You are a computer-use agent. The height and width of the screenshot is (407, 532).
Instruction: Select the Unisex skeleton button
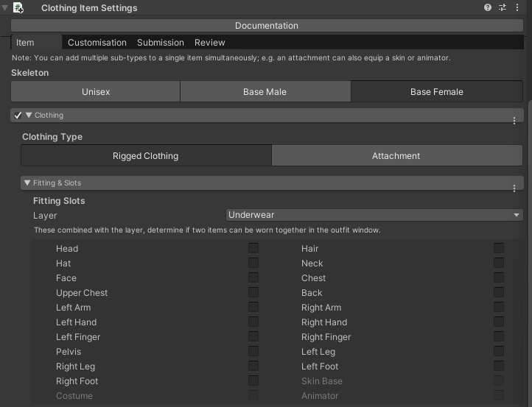coord(96,92)
